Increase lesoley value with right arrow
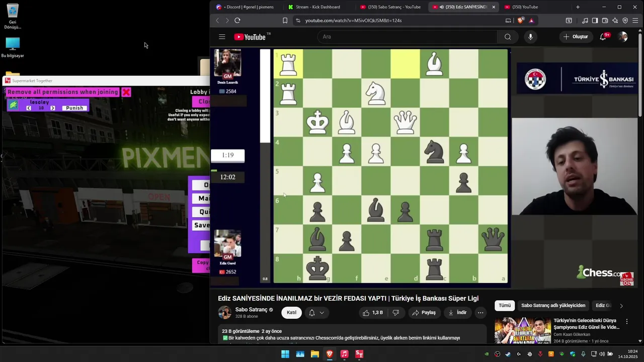644x362 pixels. 53,108
